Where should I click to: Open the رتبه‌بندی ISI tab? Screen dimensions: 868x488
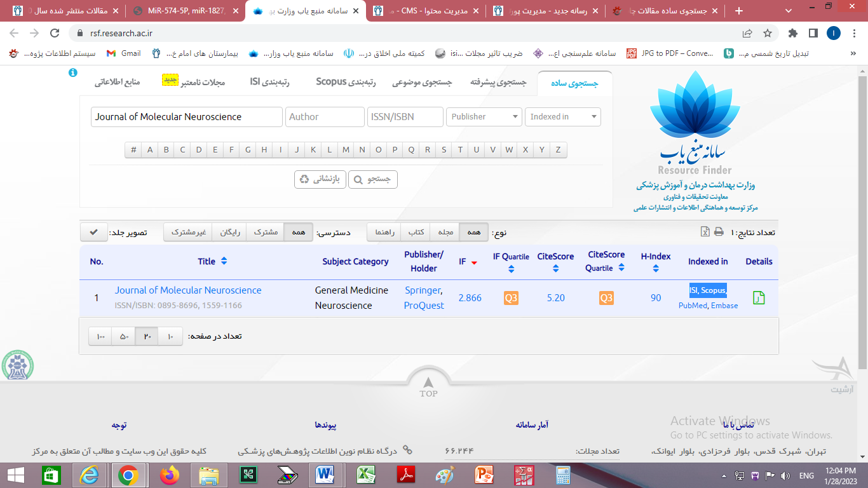pos(270,82)
